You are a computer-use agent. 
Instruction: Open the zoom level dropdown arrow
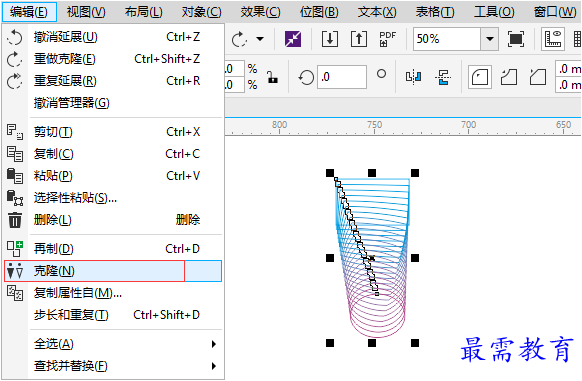click(490, 39)
